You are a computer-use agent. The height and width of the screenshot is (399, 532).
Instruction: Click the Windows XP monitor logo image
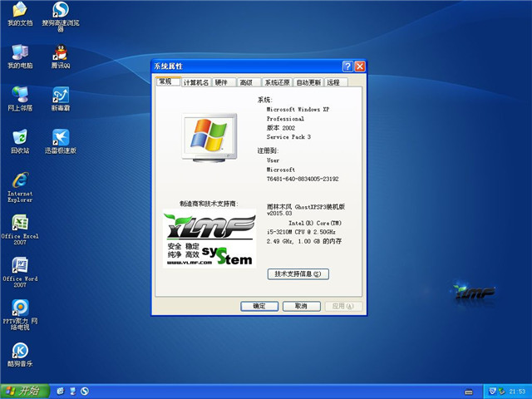pos(209,137)
